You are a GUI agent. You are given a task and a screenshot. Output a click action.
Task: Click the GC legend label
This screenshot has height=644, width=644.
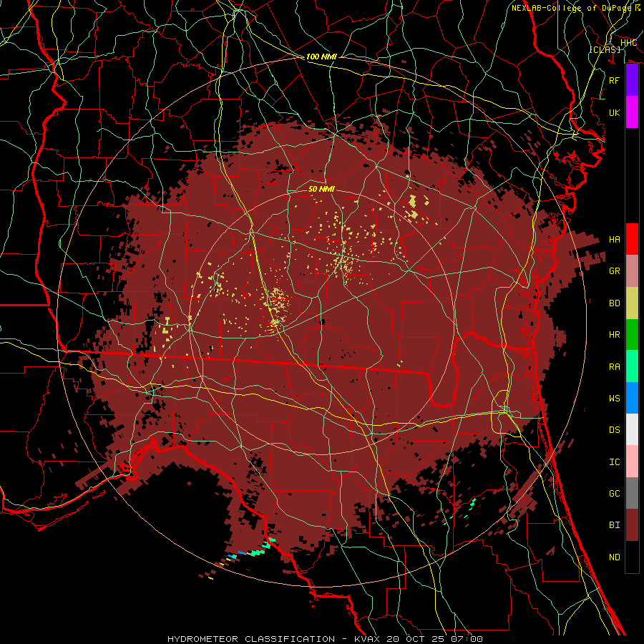(614, 493)
